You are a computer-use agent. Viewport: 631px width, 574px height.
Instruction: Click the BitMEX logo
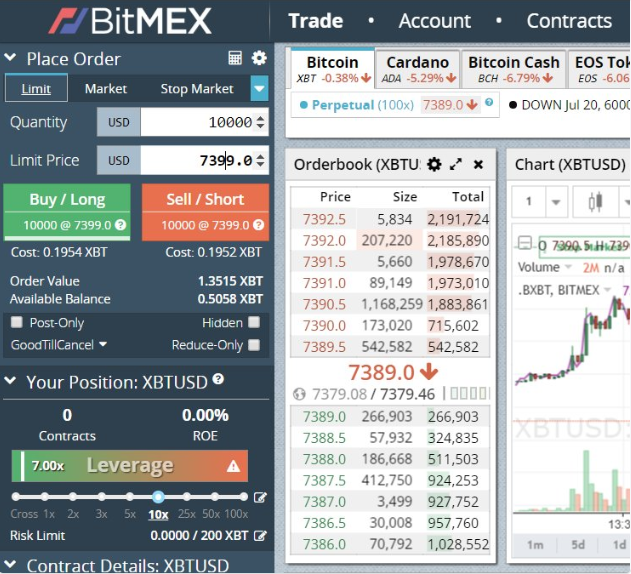point(130,21)
